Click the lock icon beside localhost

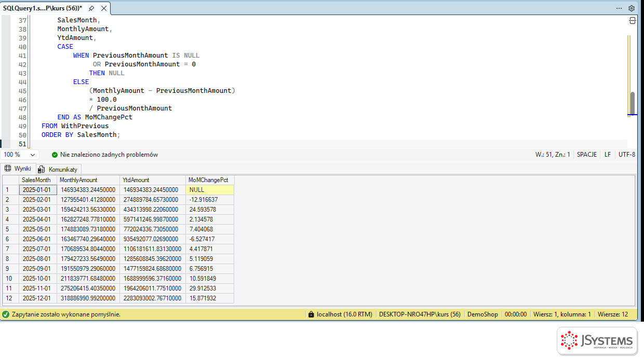(x=311, y=314)
